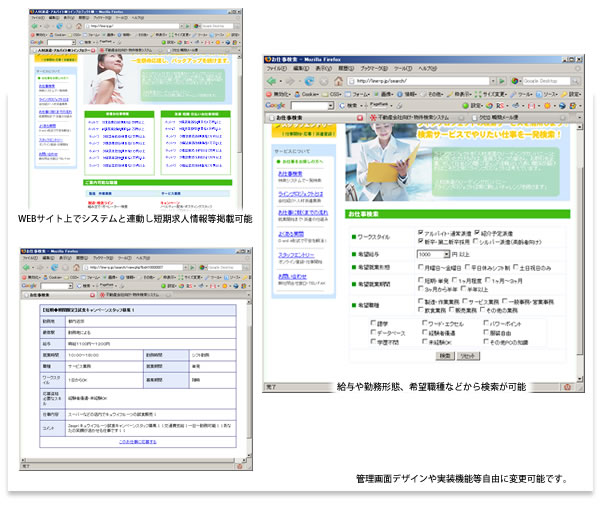The height and width of the screenshot is (507, 601).
Task: Click the 検索 submit button under the checkboxes
Action: 445,356
